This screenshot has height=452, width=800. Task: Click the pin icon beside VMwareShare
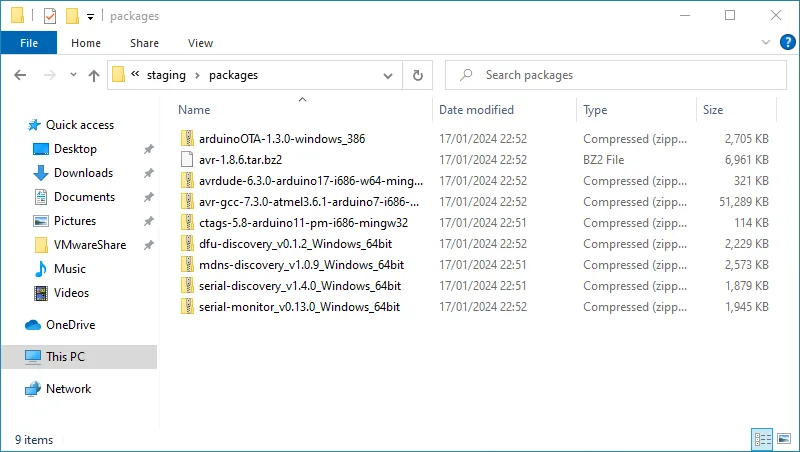148,245
